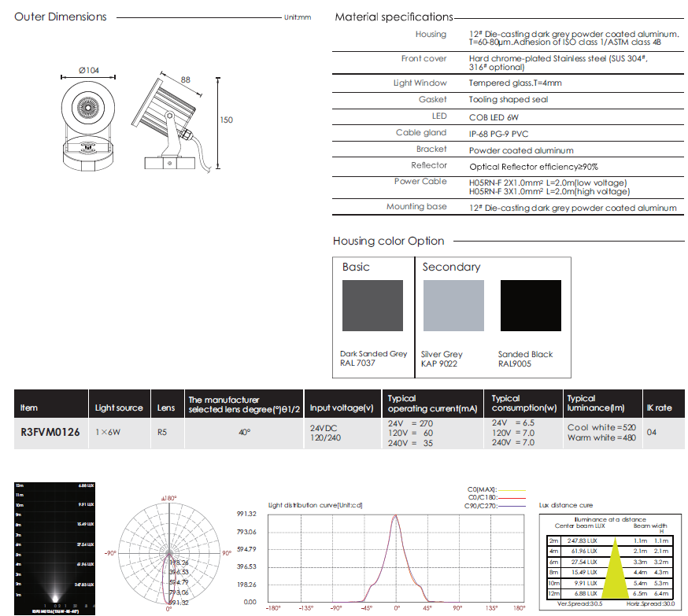Select the Silver Grey KAP 9022 swatch
Screen dimensions: 688x616
tap(453, 306)
